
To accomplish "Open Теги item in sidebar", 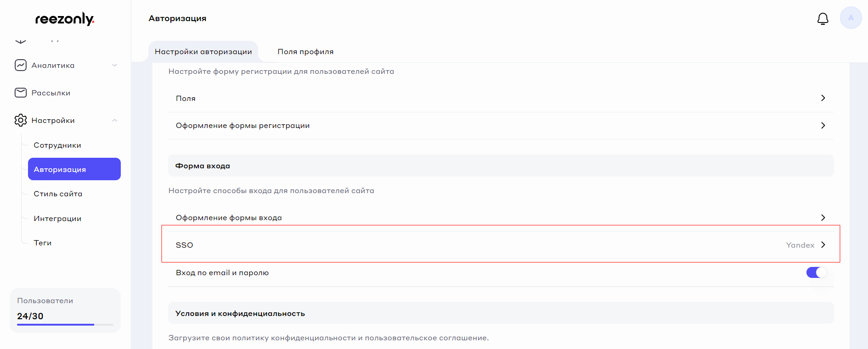I will coord(43,243).
